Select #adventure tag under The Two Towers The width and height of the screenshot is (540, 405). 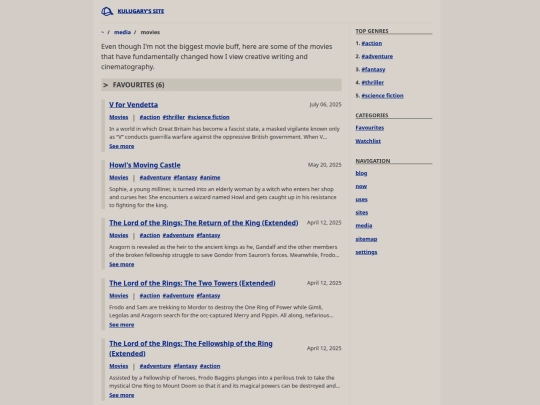tap(178, 295)
